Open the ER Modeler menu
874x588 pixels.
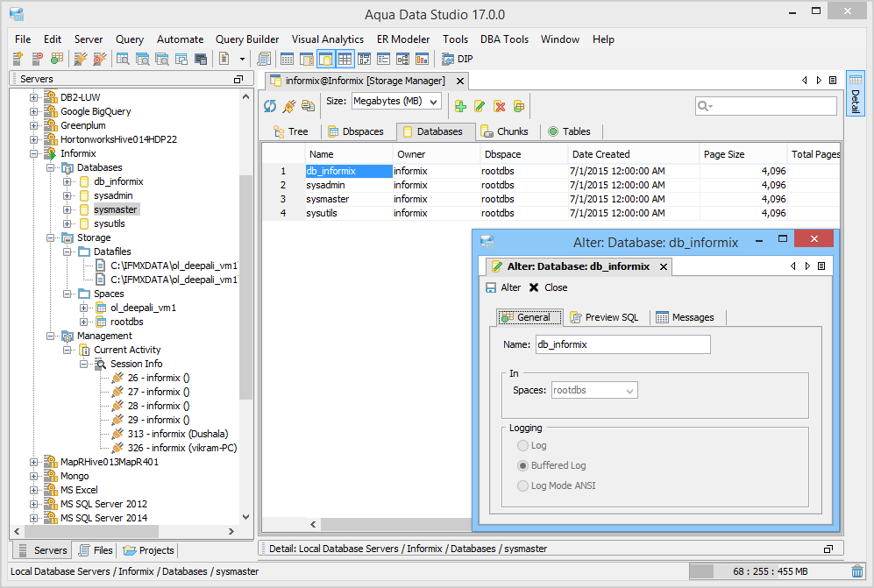(403, 39)
